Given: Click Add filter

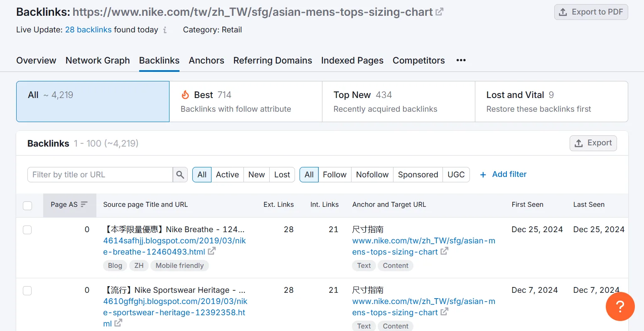Looking at the screenshot, I should [x=503, y=174].
